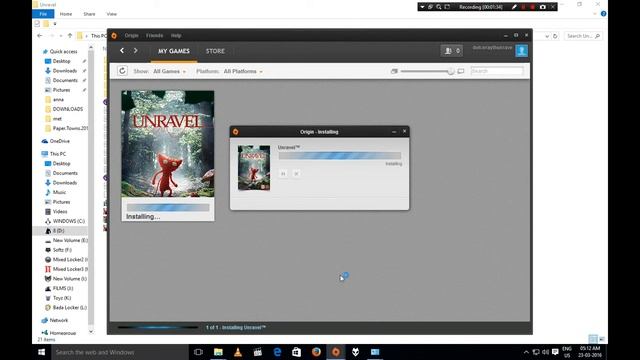The height and width of the screenshot is (360, 640).
Task: Open the Origin friends list icon
Action: pyautogui.click(x=451, y=51)
